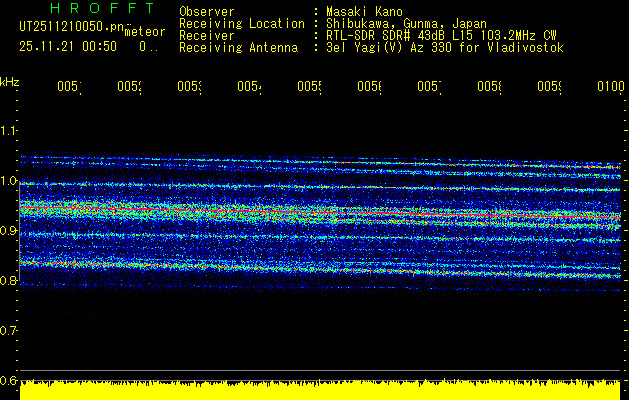Click the word meteor
629x400 pixels.
click(x=145, y=31)
